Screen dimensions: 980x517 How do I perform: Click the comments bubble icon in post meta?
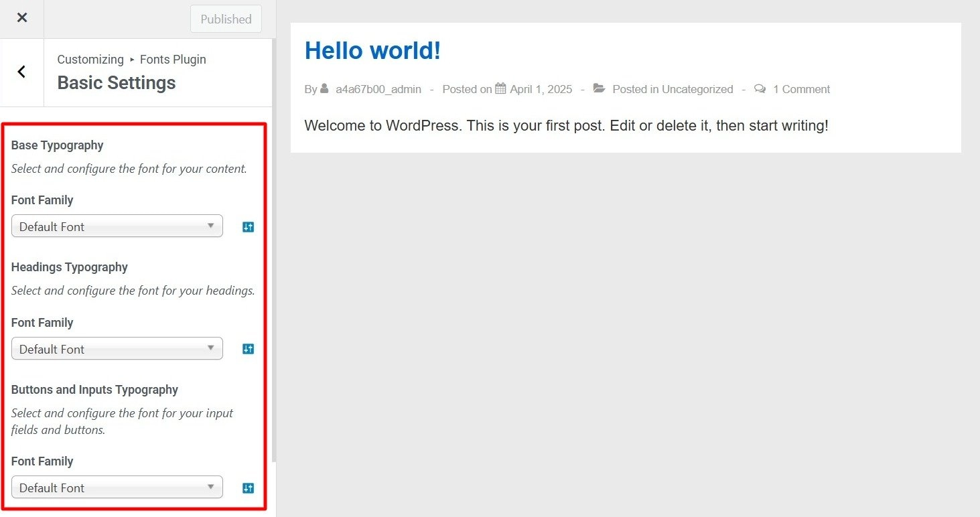pyautogui.click(x=760, y=88)
